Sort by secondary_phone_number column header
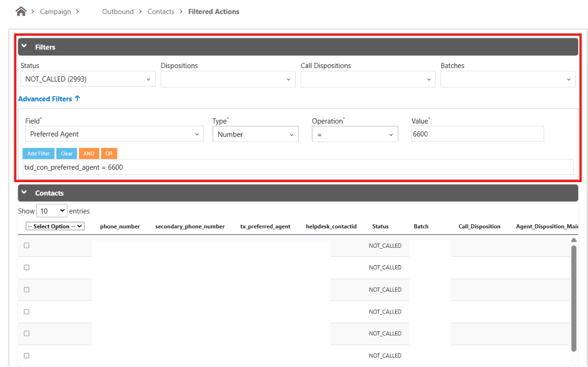Screen dimensions: 588x367 (190, 226)
